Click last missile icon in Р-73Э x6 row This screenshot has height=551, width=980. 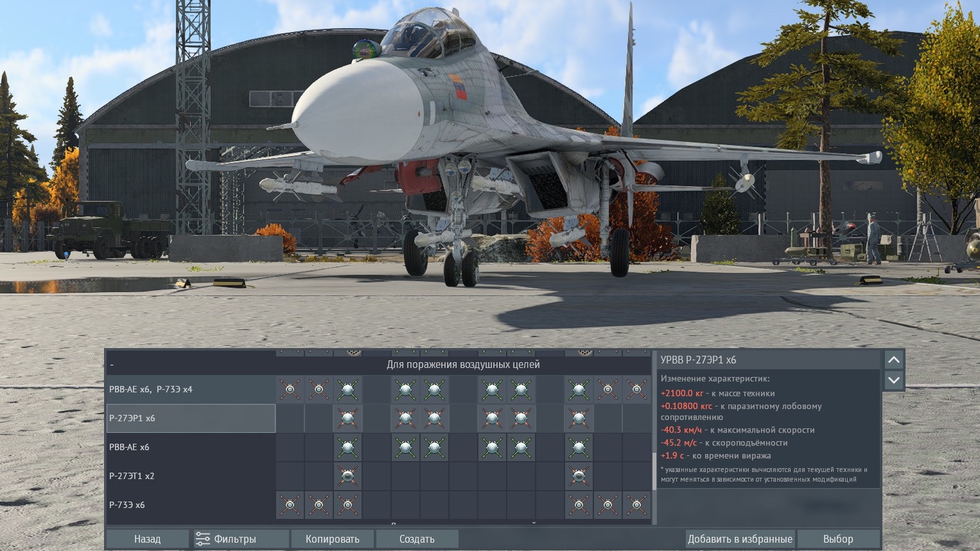tap(636, 505)
